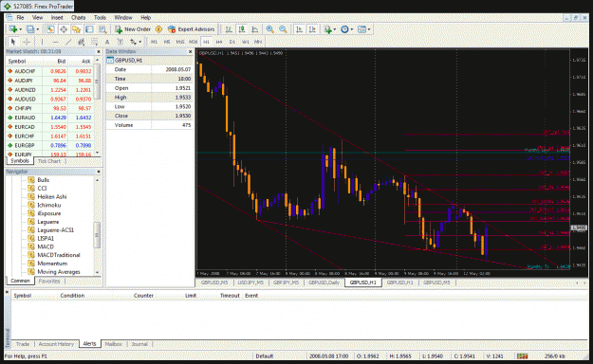Switch chart to bar chart style
This screenshot has width=593, height=364.
click(229, 29)
